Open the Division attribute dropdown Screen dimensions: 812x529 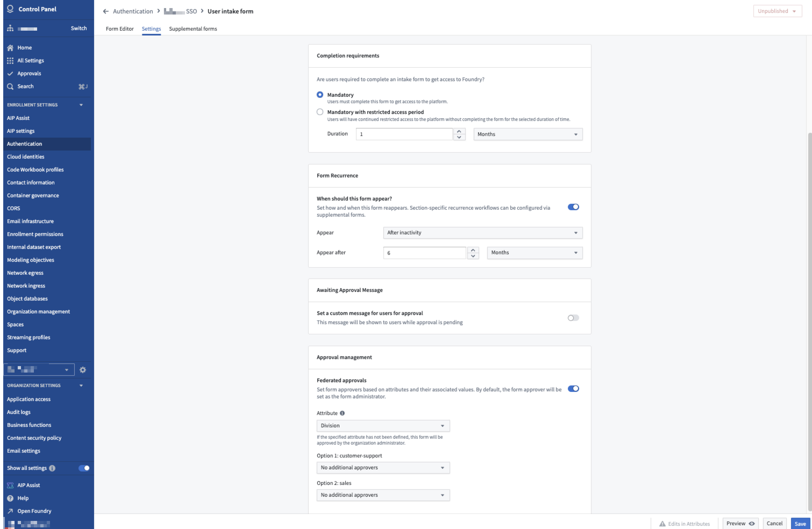(383, 426)
